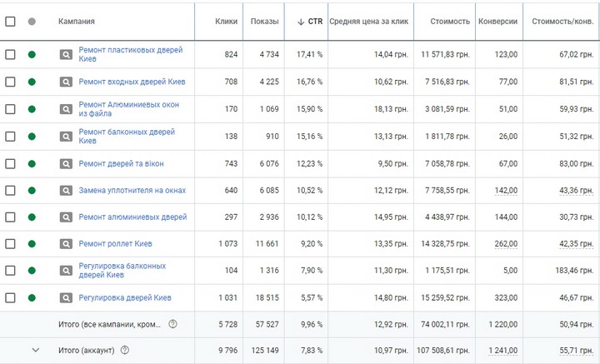The width and height of the screenshot is (600, 364).
Task: Click green status dot for Регулировка дверей Киев
Action: 32,297
